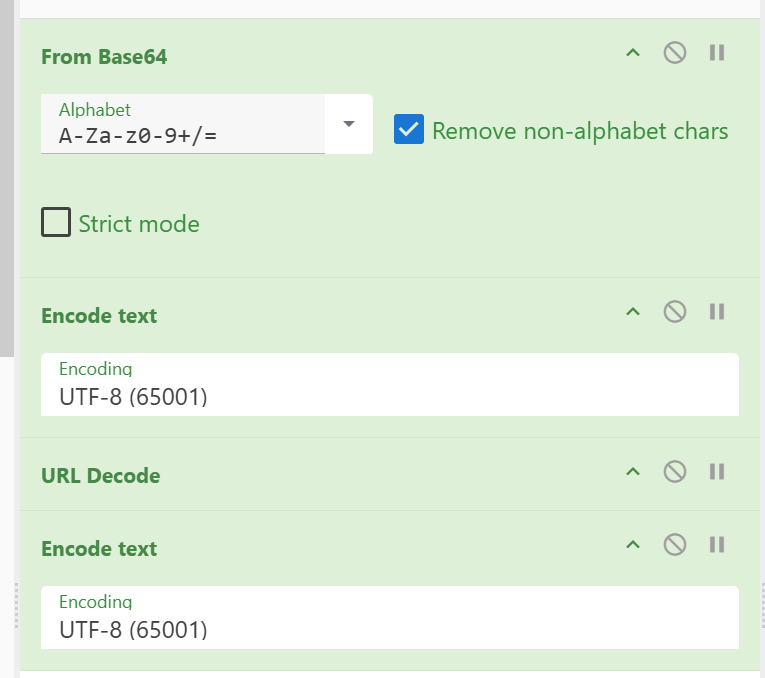Collapse the From Base64 operation chevron
The image size is (765, 678).
coord(633,53)
